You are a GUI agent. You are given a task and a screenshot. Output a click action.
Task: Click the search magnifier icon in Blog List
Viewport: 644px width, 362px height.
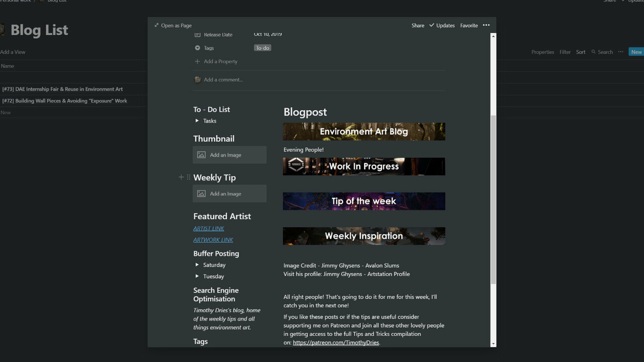click(x=594, y=52)
